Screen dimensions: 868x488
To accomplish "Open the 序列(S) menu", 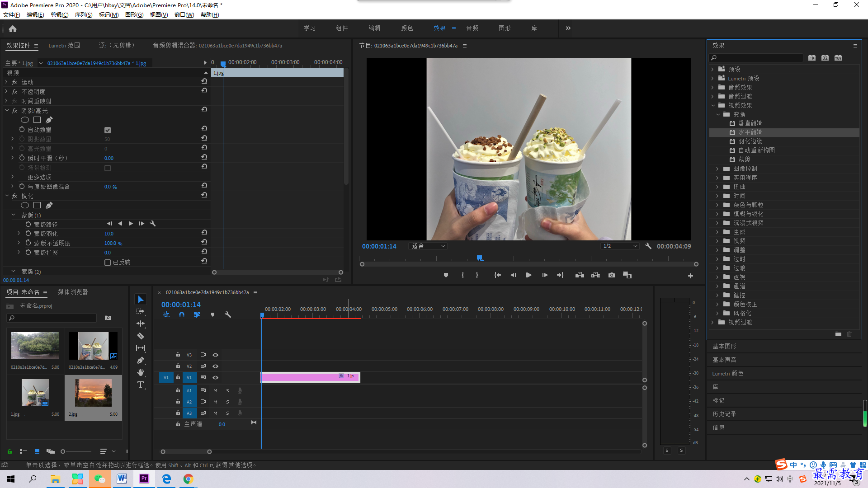I will click(x=84, y=15).
